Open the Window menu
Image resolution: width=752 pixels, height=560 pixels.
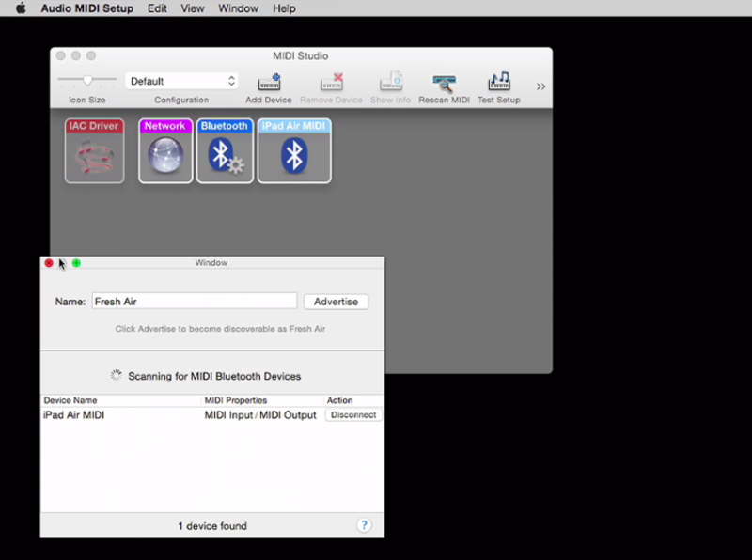pyautogui.click(x=239, y=8)
